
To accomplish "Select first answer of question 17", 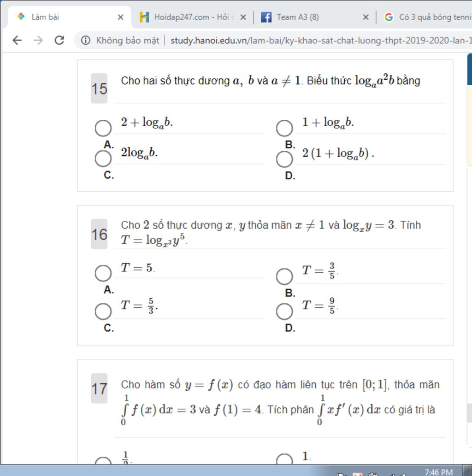I will point(103,460).
